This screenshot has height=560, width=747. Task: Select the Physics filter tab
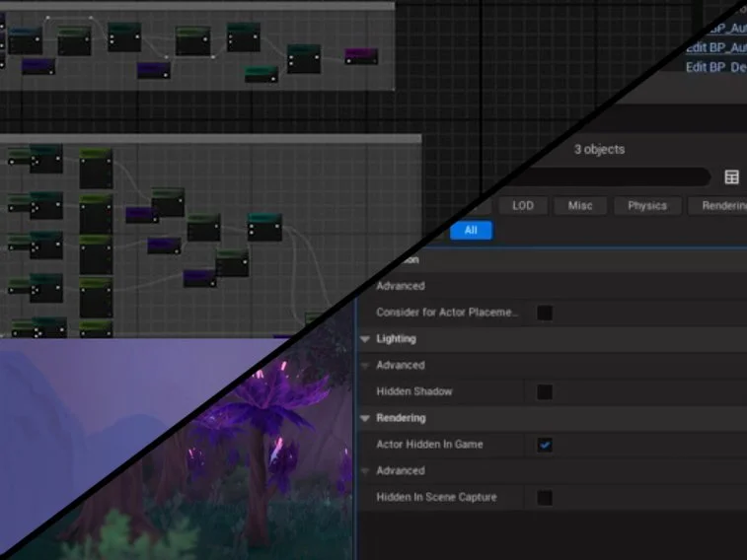point(647,205)
